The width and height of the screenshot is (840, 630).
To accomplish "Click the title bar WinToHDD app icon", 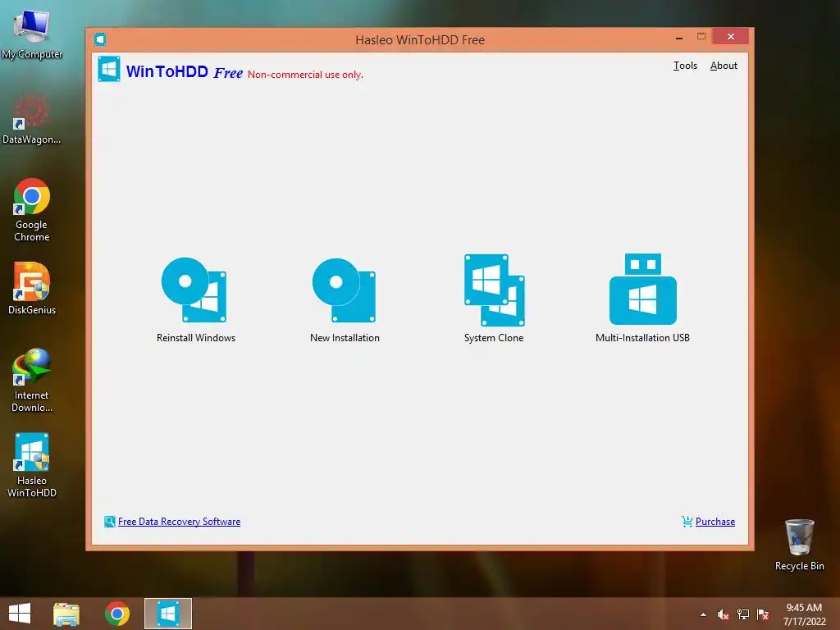I will click(99, 39).
